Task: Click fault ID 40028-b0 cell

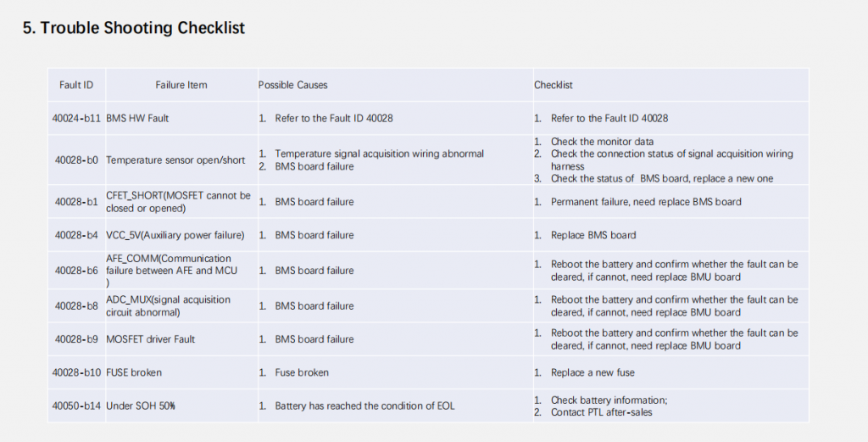Action: coord(76,160)
